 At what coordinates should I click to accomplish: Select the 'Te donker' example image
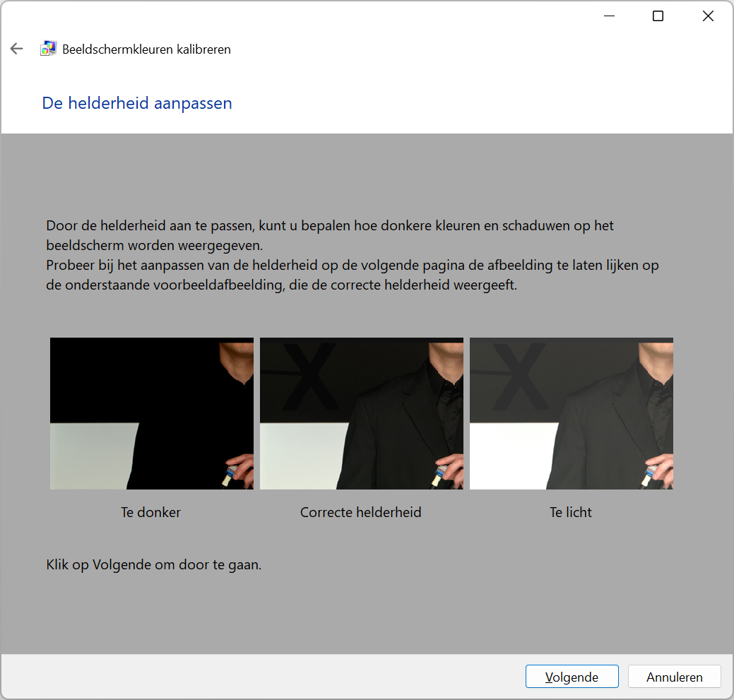tap(150, 413)
